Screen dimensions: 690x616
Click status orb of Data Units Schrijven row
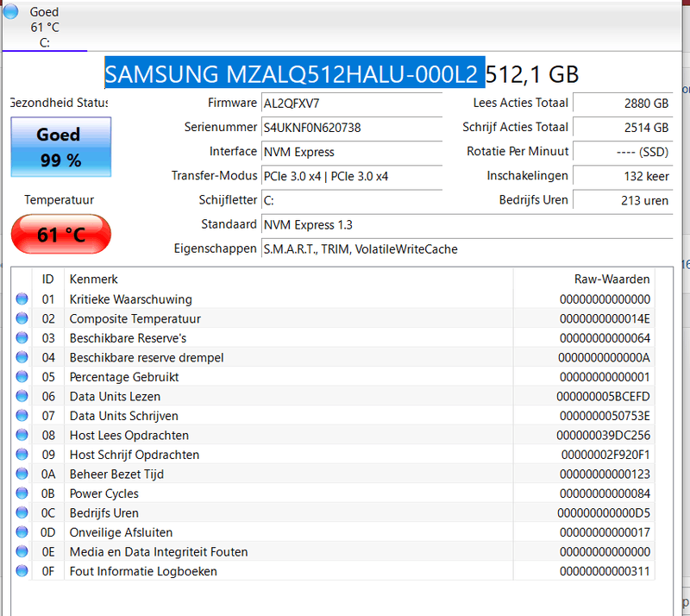tap(22, 415)
